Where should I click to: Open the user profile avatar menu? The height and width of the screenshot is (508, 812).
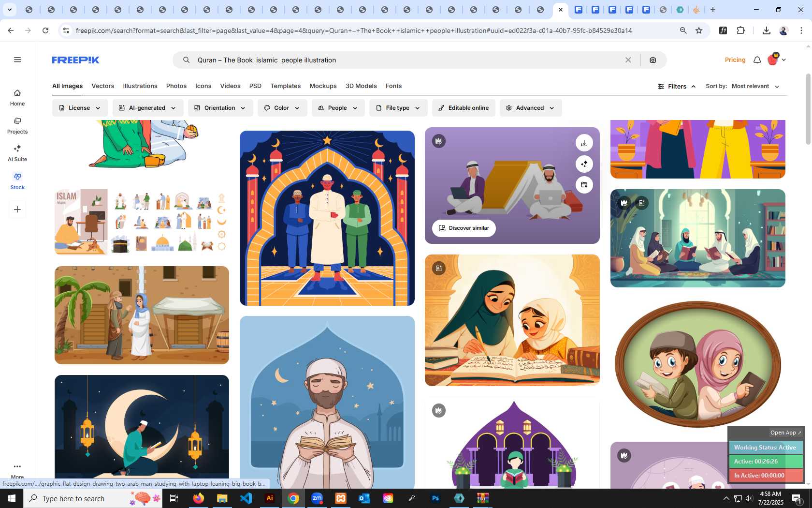pyautogui.click(x=776, y=60)
